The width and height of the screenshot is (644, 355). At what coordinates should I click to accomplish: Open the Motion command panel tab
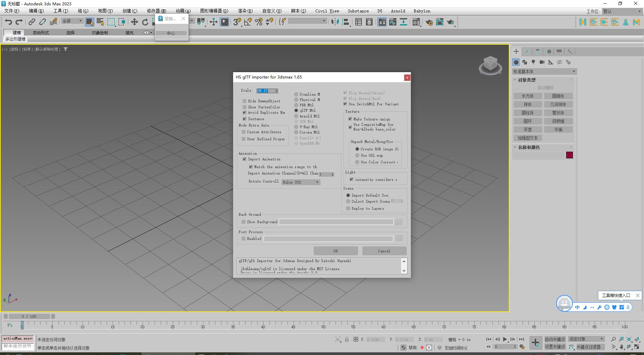(548, 51)
